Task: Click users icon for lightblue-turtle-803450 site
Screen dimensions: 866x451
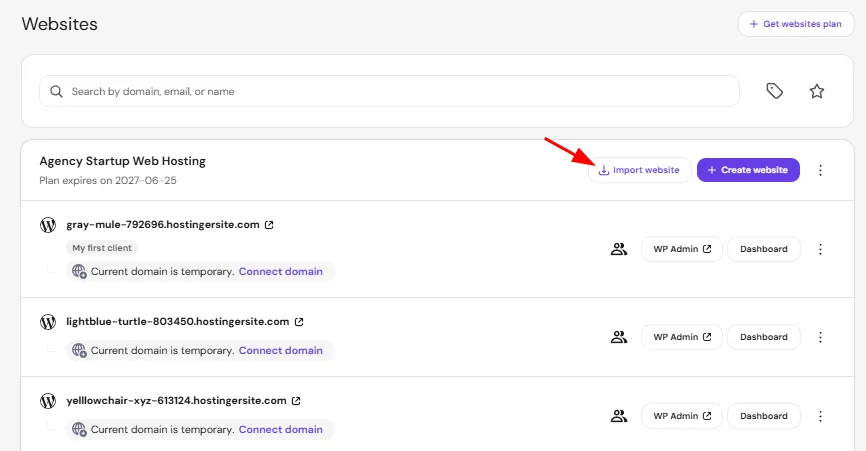Action: (x=619, y=337)
